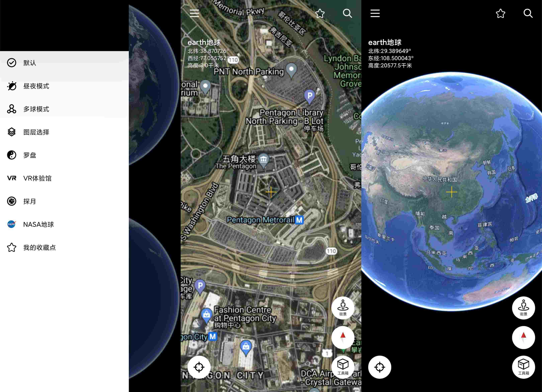Tap favorite star on globe screen

coord(500,13)
